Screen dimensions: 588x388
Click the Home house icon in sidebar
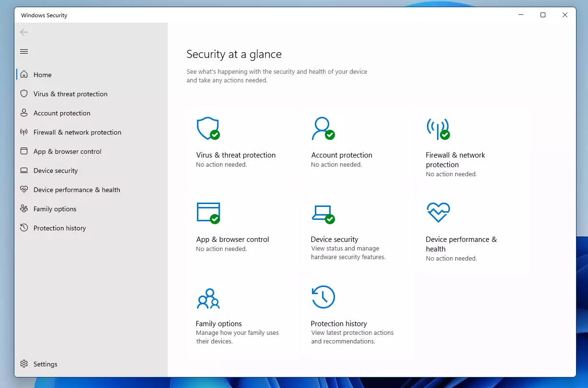pos(24,75)
